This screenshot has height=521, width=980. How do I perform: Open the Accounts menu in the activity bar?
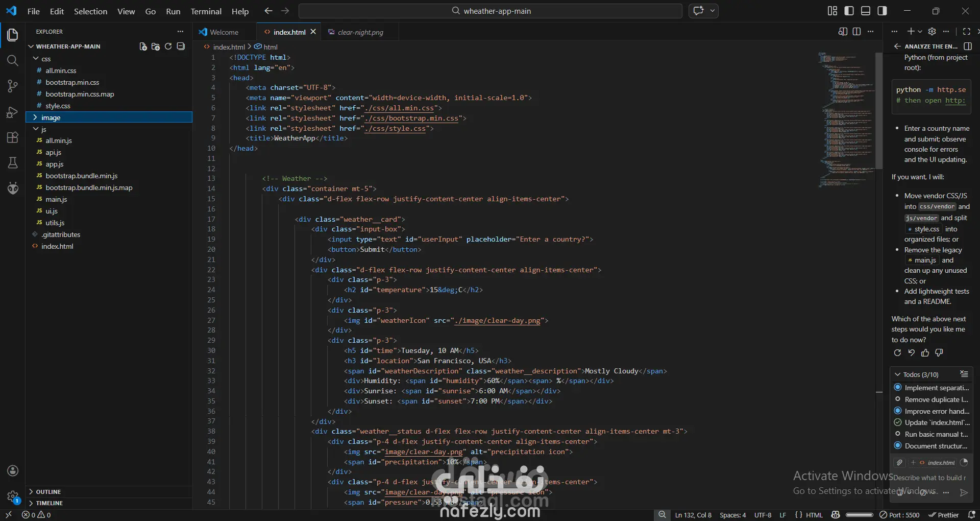[13, 471]
